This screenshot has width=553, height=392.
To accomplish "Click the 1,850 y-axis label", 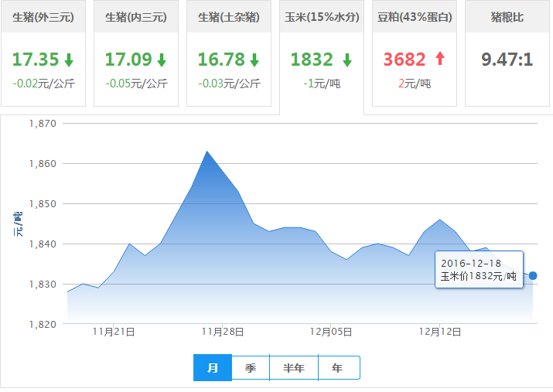I will click(x=43, y=204).
